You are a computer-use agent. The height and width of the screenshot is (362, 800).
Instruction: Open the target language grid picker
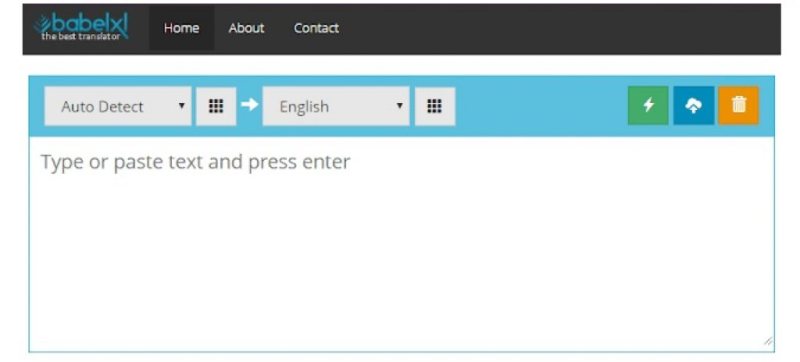(x=435, y=106)
